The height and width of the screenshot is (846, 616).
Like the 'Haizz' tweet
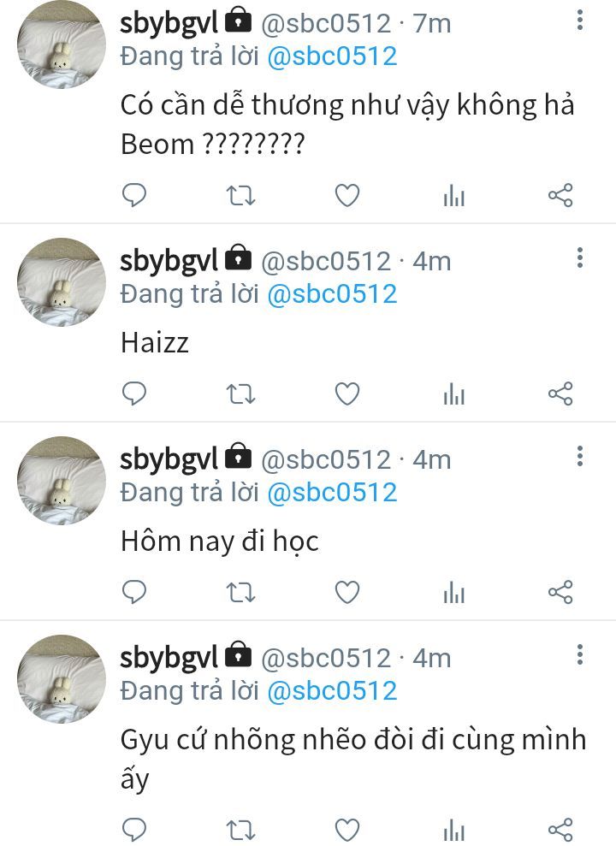[x=346, y=393]
